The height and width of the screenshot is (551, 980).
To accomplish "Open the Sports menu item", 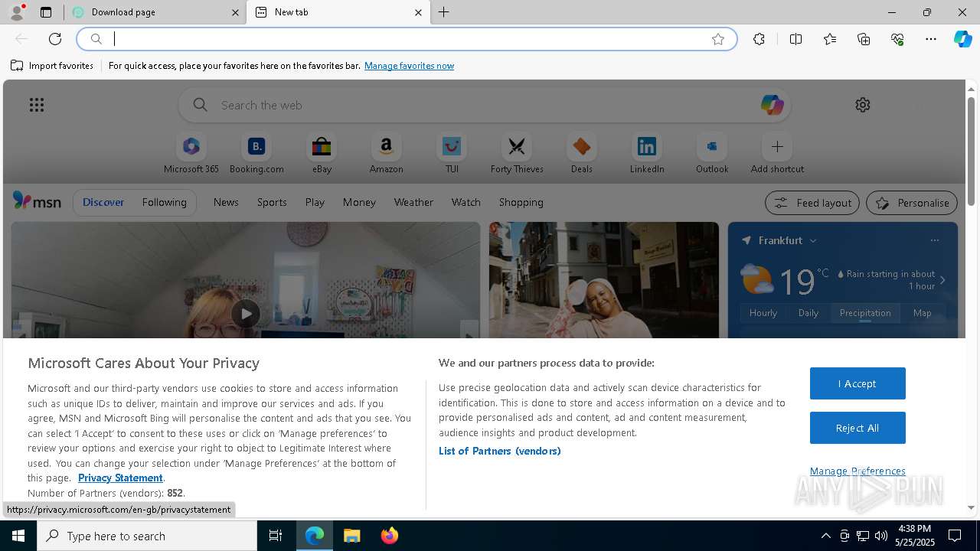I will (272, 202).
